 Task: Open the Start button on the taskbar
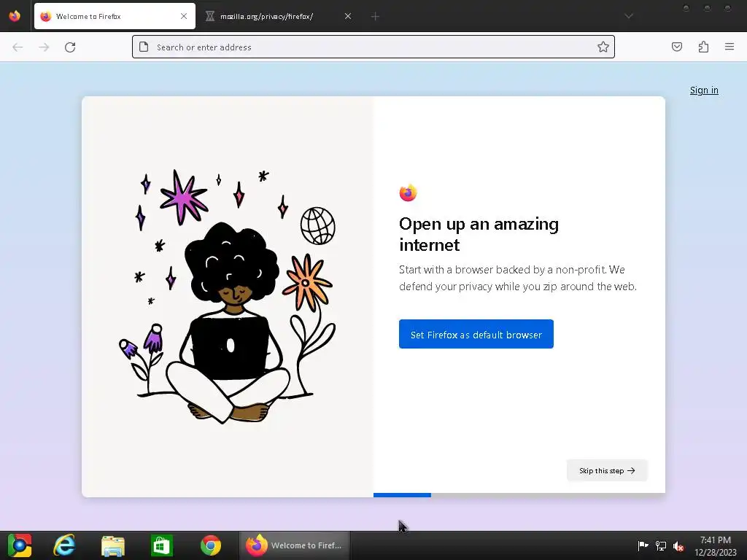pos(20,545)
